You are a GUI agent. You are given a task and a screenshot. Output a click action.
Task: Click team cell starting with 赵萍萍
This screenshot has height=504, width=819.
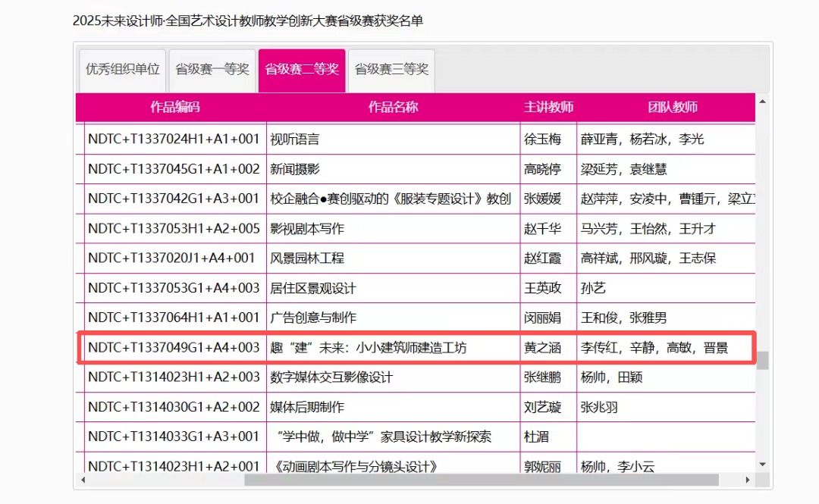point(667,199)
